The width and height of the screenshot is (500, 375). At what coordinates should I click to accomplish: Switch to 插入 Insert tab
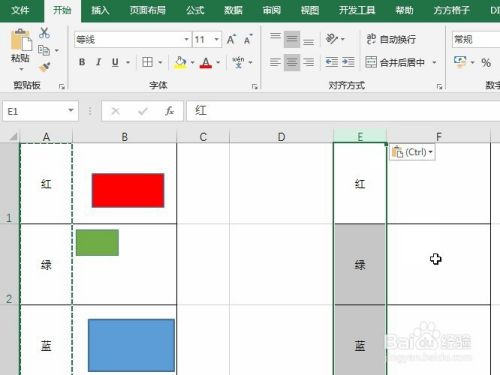pyautogui.click(x=100, y=10)
